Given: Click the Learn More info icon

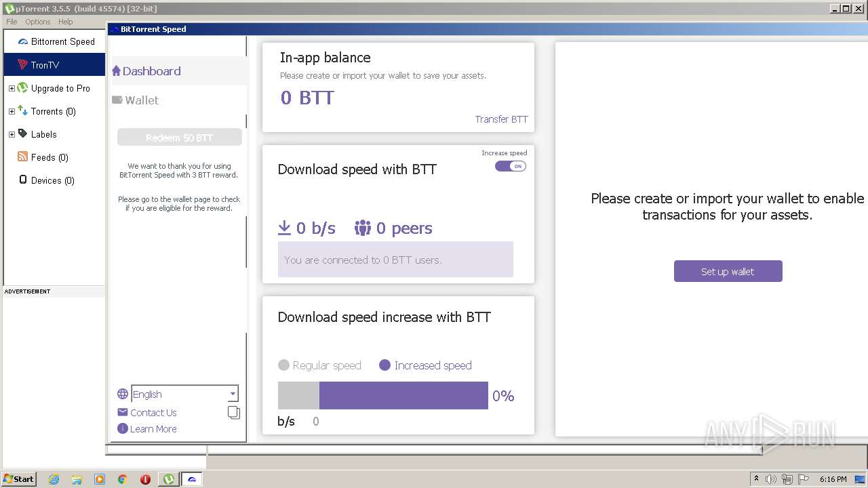Looking at the screenshot, I should 123,428.
